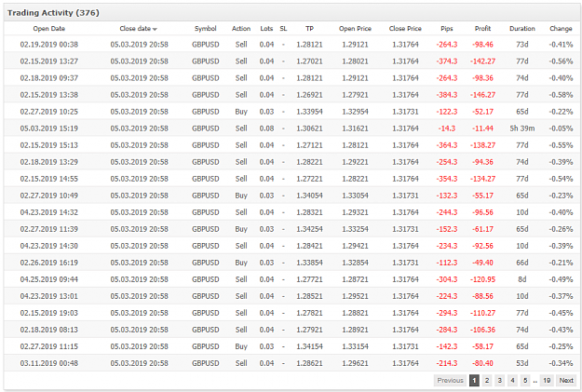Select open date 02.15.2019 13:38

49,95
